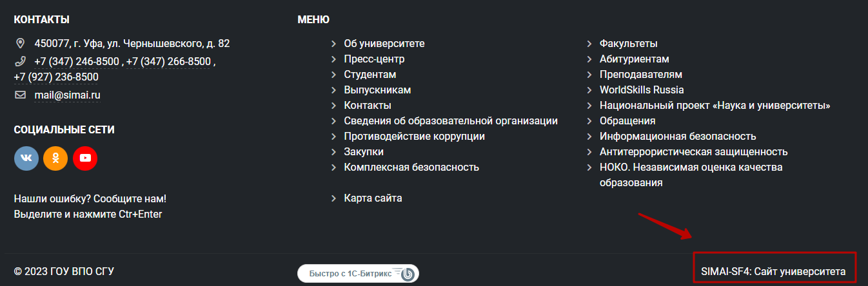
Task: Open the Об университете menu item
Action: coord(384,44)
